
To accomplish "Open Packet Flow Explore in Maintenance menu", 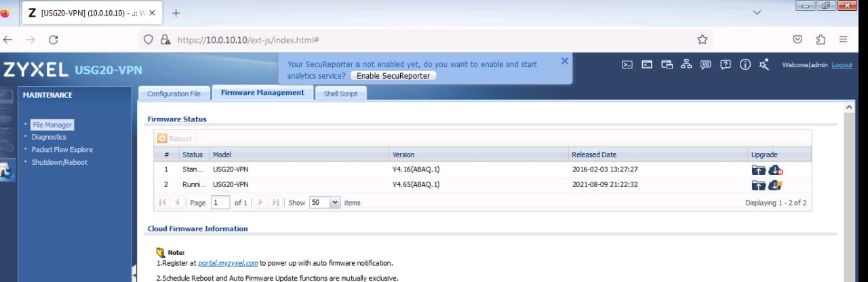I will pyautogui.click(x=62, y=149).
